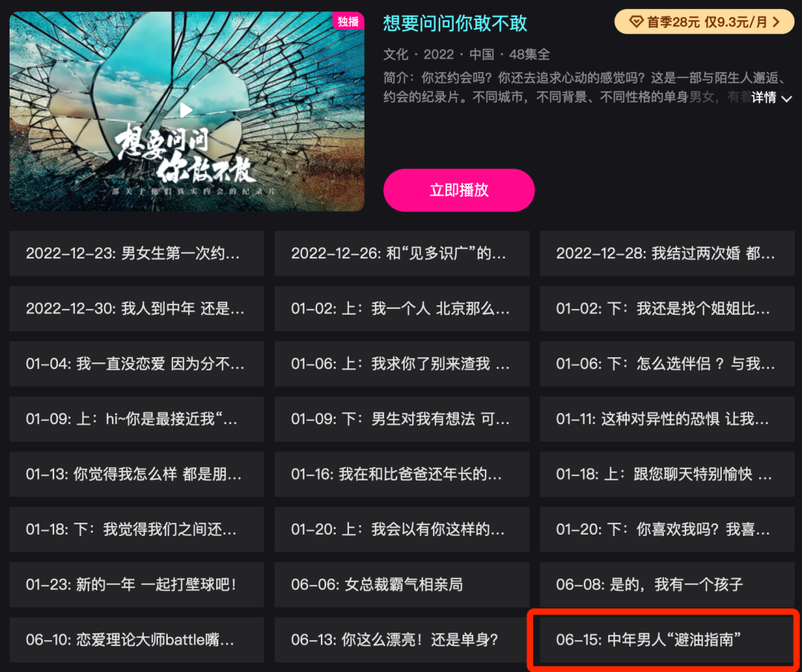802x672 pixels.
Task: Click the diamond VIP icon in the promo banner
Action: pyautogui.click(x=636, y=22)
